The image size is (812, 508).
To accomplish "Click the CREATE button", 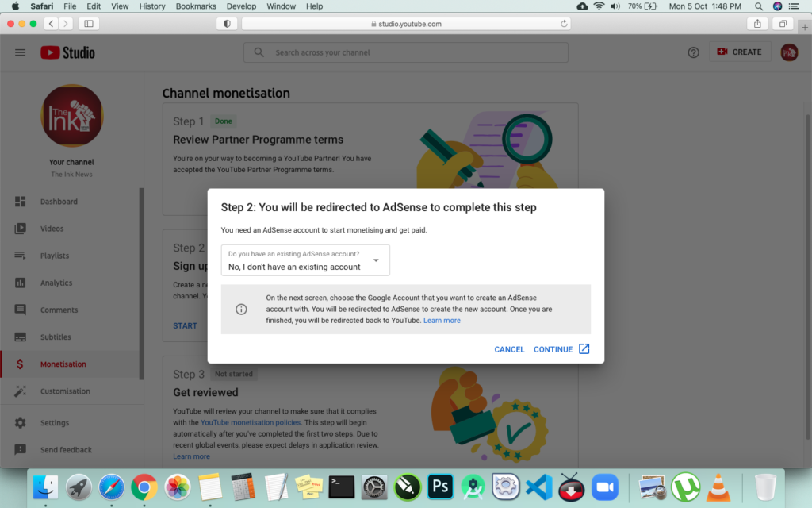I will 740,52.
